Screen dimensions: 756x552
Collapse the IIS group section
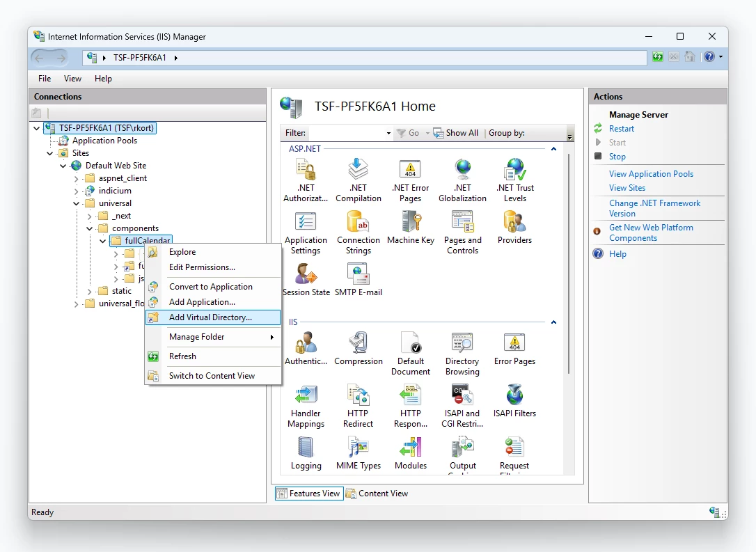click(x=554, y=322)
